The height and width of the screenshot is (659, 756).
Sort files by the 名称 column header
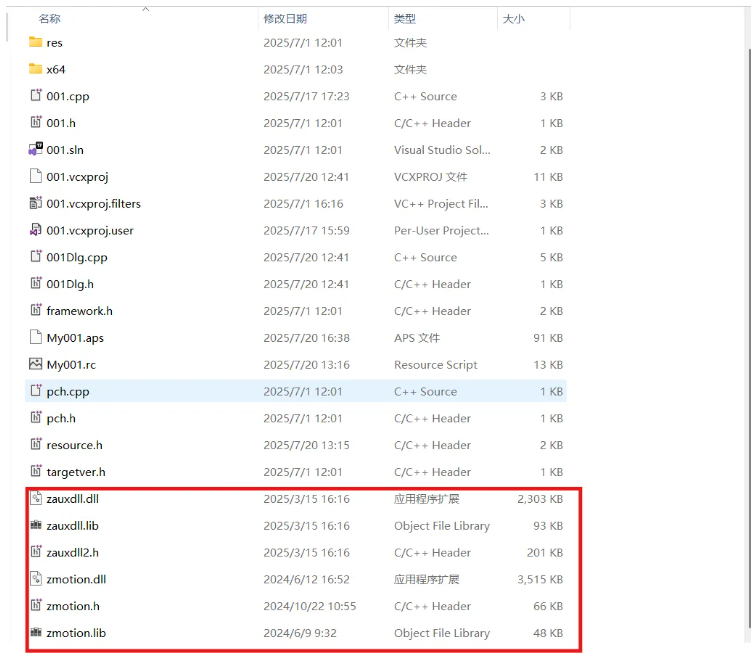[x=49, y=19]
